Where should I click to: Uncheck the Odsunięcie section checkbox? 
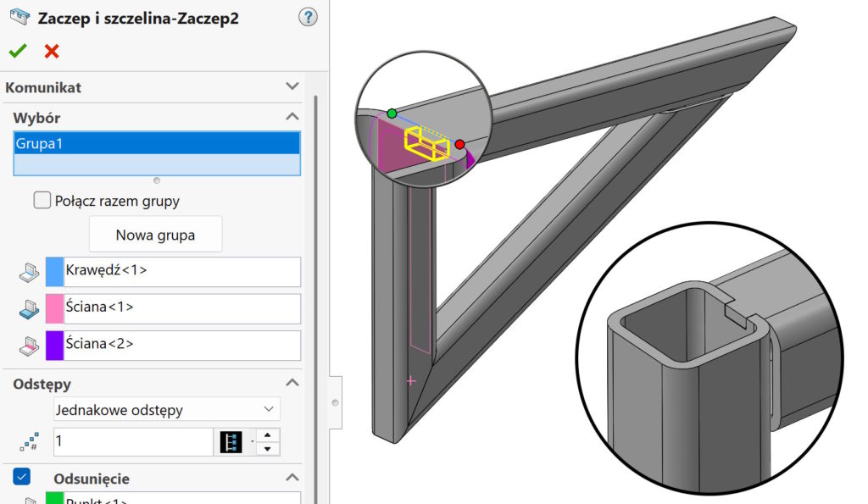22,478
